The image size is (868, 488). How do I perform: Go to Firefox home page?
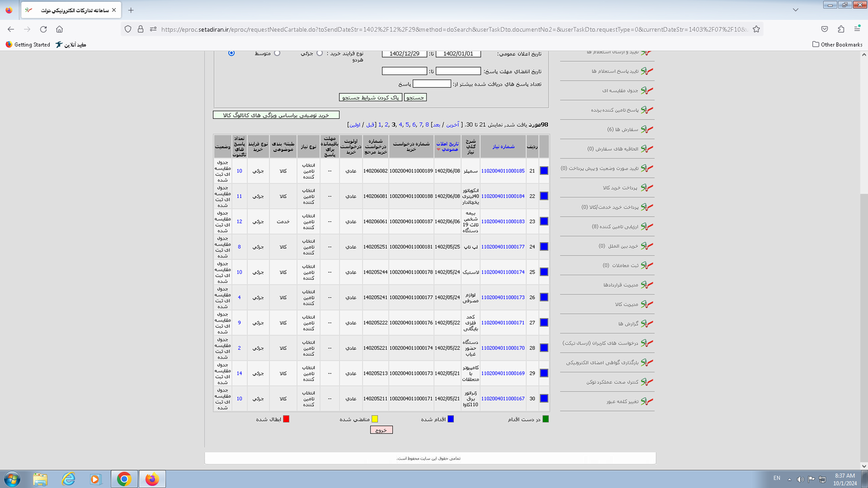coord(60,29)
